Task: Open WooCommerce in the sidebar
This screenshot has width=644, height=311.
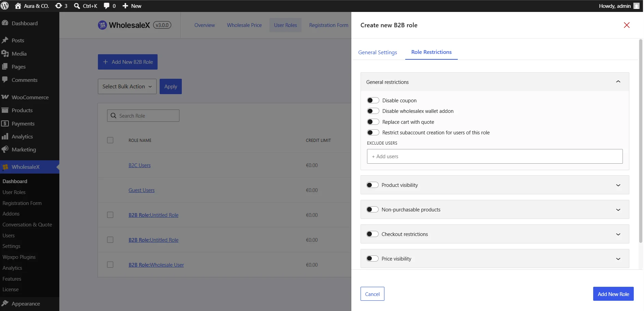Action: click(x=30, y=97)
